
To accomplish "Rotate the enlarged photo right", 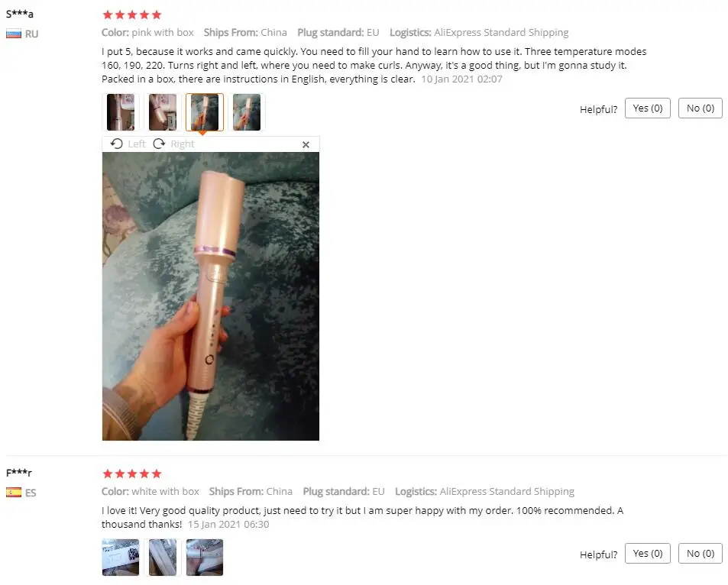I will [x=173, y=144].
